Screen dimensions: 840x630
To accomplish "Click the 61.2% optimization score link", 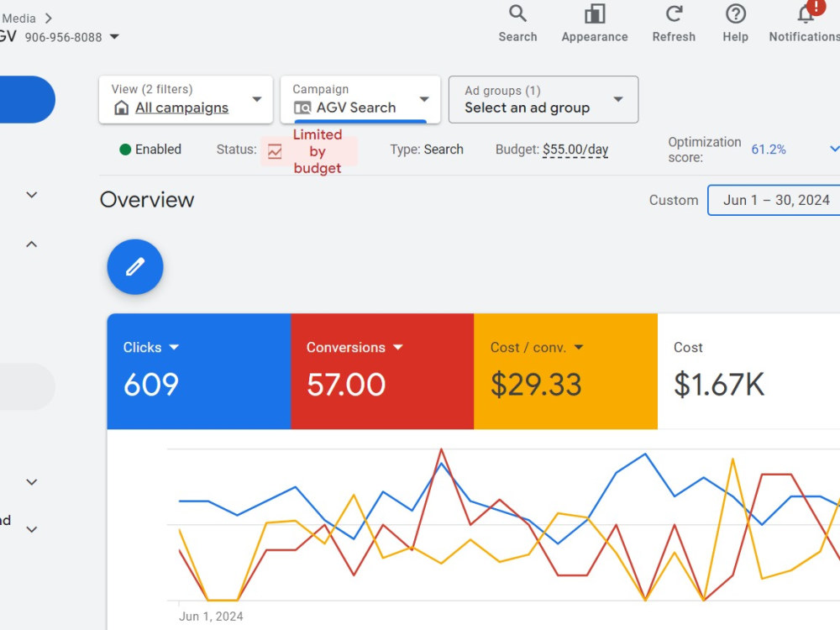I will (769, 150).
